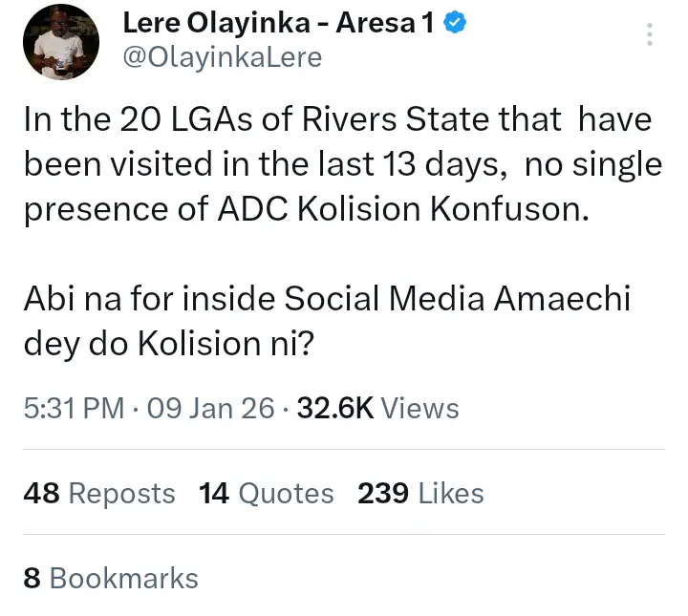
Task: Click 'last 13 days' in tweet text
Action: [398, 165]
